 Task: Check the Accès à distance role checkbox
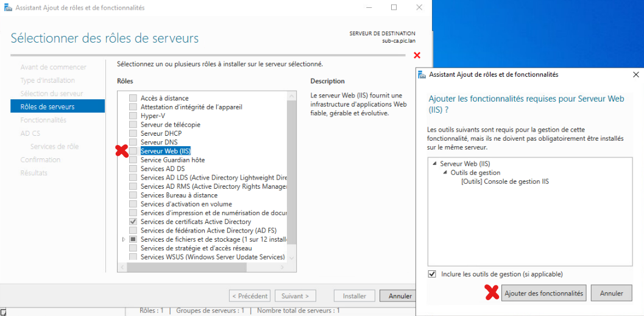point(133,98)
